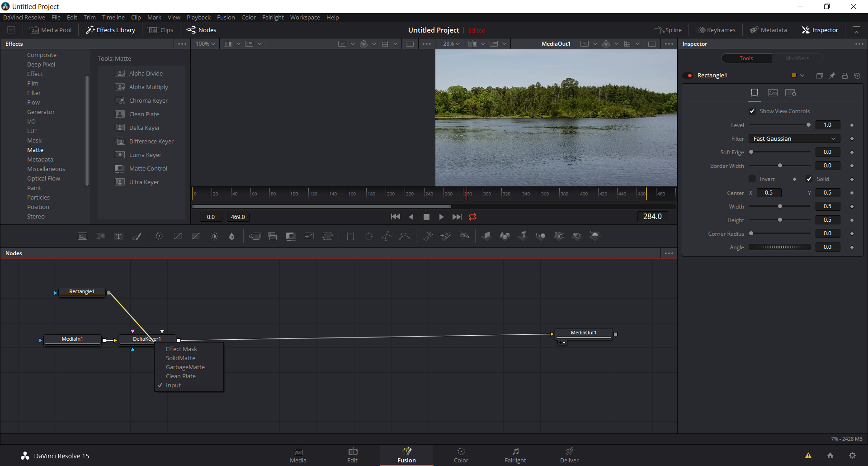Add a Shape 3D tool from the toolbar

point(505,236)
